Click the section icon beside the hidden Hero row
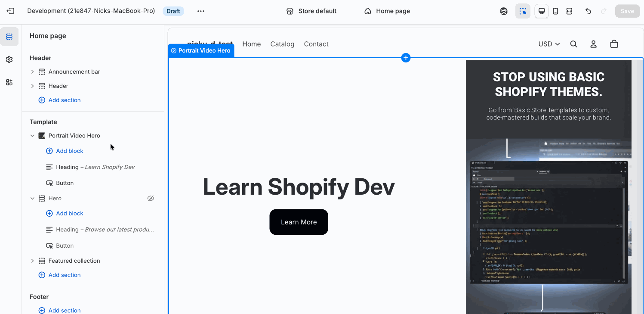Viewport: 644px width, 314px height. pyautogui.click(x=42, y=199)
